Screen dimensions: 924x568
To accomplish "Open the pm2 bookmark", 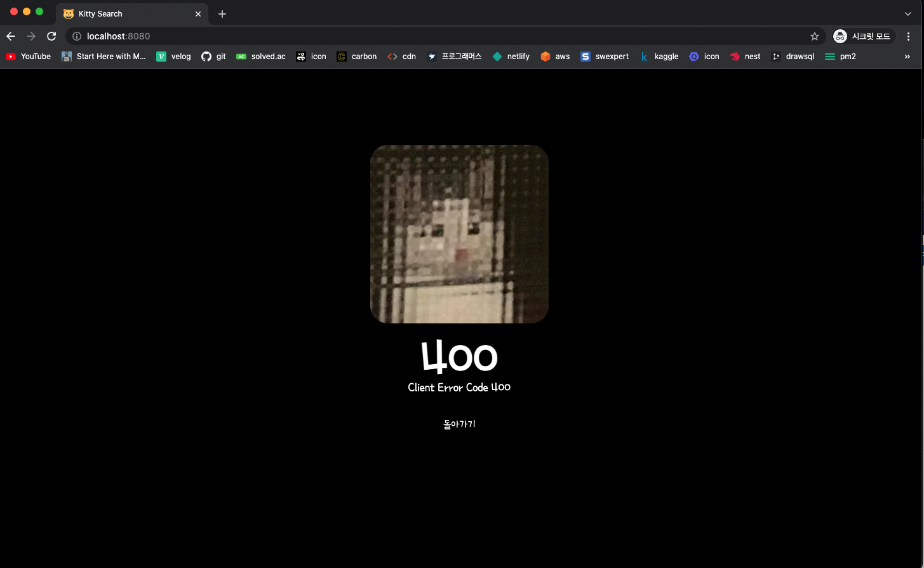I will point(840,57).
